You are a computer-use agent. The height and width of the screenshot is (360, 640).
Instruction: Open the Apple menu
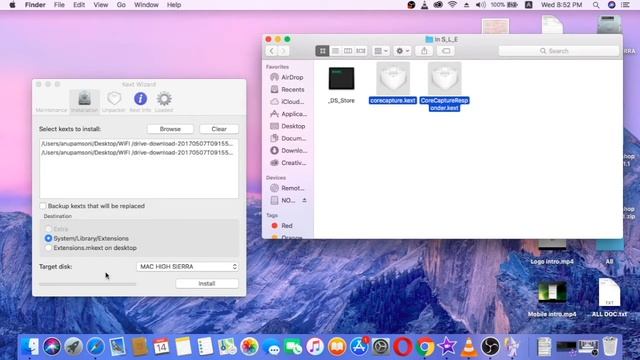click(x=12, y=5)
